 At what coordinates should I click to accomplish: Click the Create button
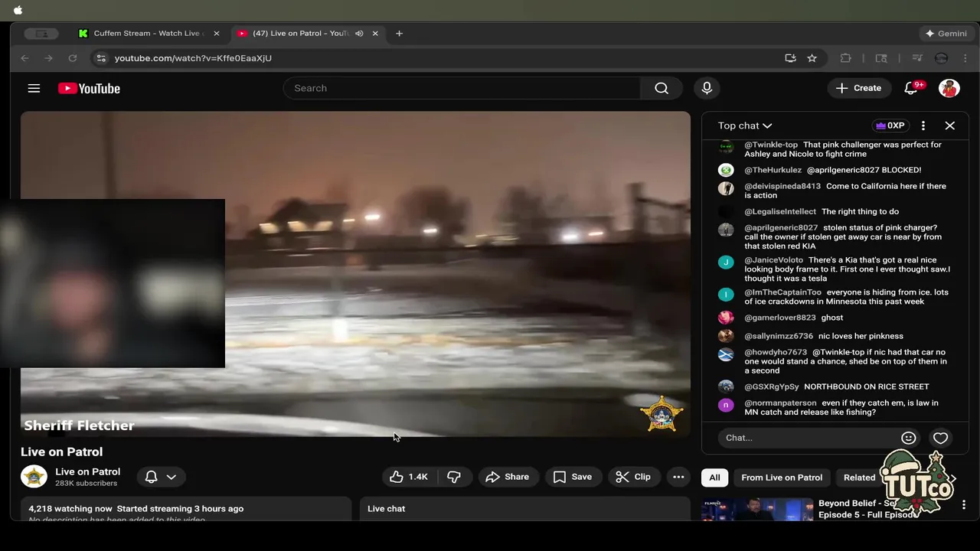coord(859,88)
